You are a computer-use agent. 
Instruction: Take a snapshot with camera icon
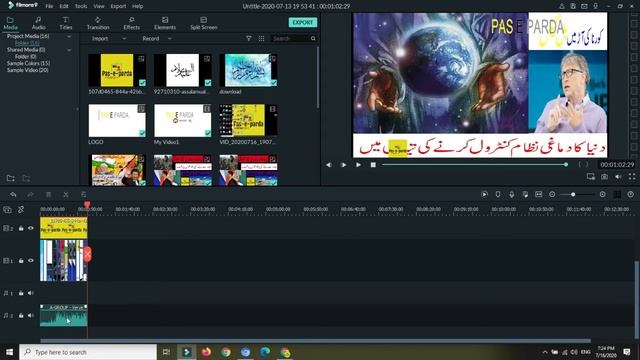[x=604, y=176]
